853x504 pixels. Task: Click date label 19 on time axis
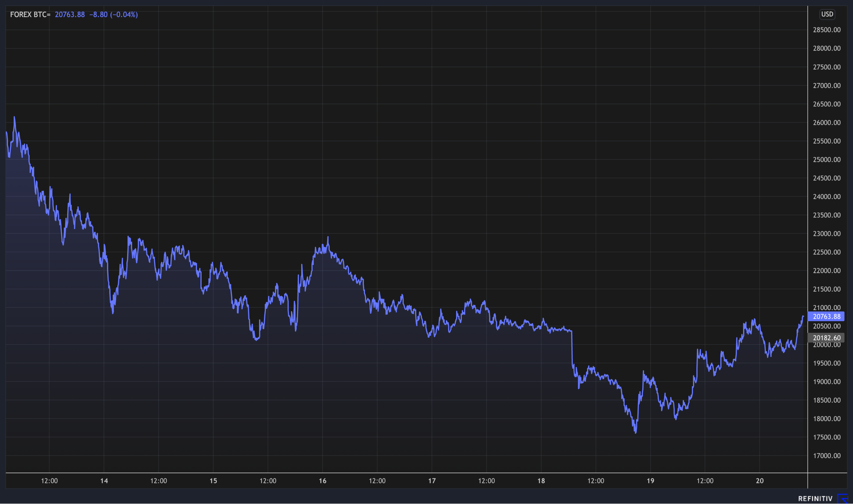click(x=650, y=481)
